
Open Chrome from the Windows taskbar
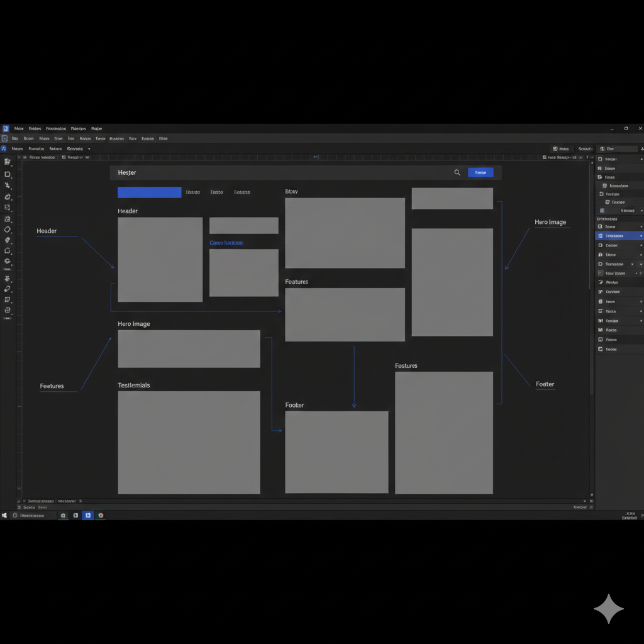click(x=101, y=516)
